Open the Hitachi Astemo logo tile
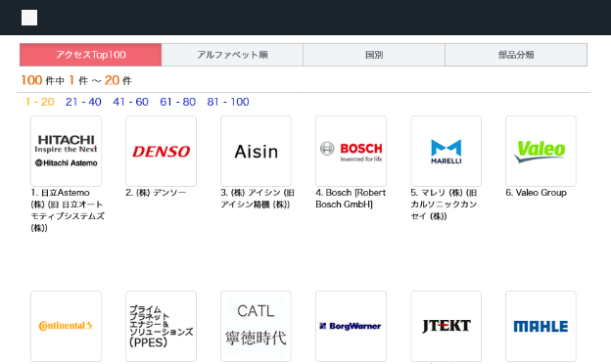611x364 pixels. pos(66,151)
